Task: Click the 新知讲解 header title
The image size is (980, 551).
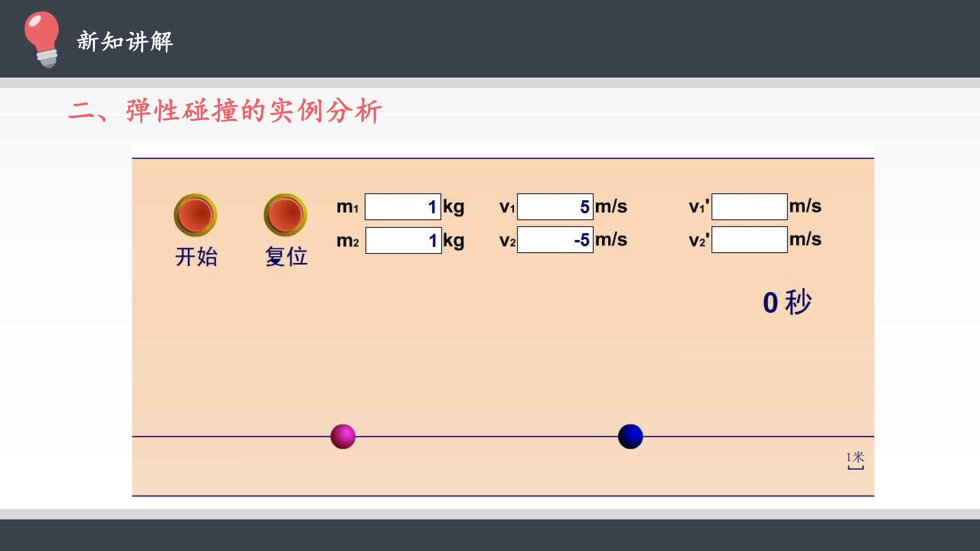Action: point(125,41)
